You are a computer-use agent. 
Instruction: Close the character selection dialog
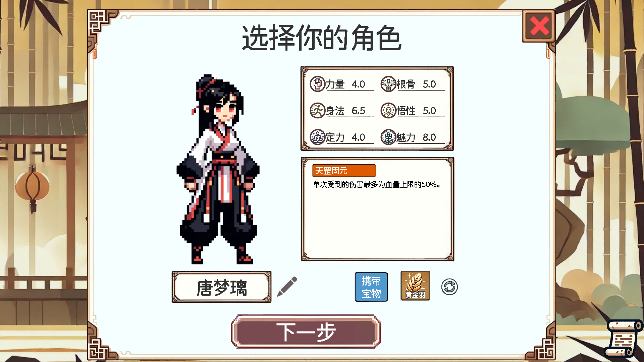click(x=539, y=26)
